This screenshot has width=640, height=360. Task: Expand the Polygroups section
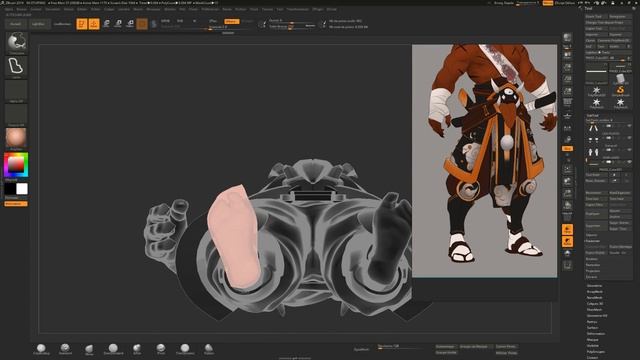(x=596, y=351)
